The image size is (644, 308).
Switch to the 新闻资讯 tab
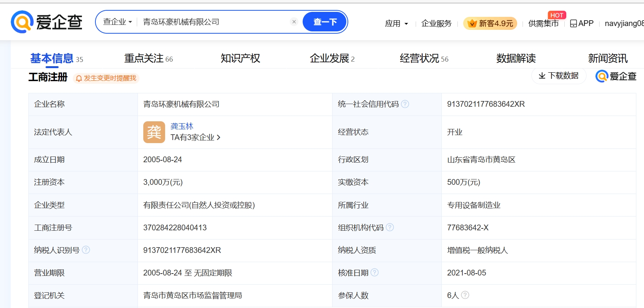point(608,59)
